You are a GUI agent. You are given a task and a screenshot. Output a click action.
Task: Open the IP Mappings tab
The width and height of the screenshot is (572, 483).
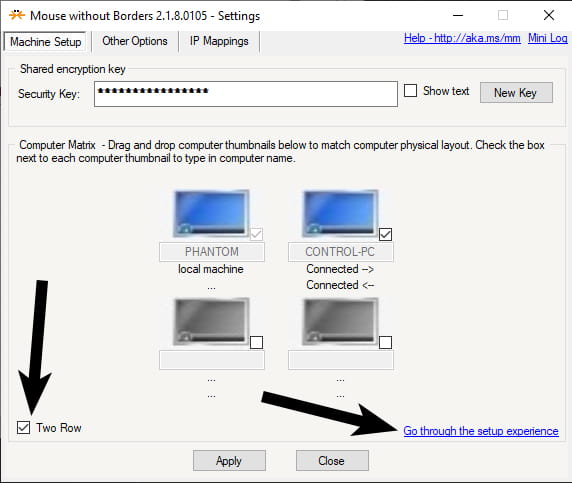point(219,41)
